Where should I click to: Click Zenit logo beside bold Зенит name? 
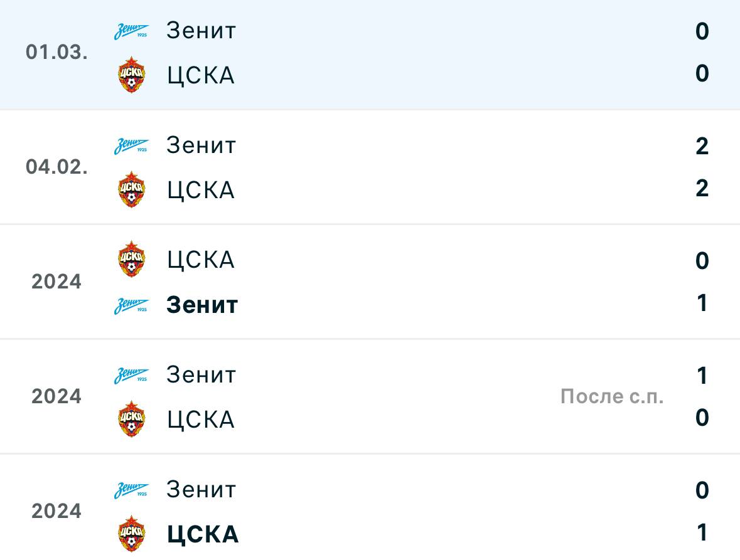(x=131, y=305)
